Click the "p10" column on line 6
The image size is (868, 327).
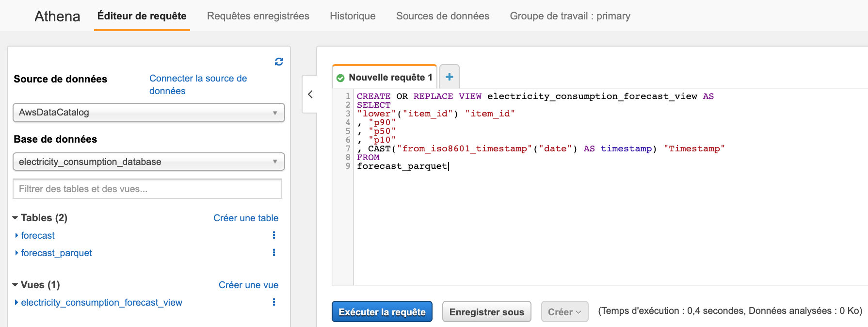pos(382,140)
